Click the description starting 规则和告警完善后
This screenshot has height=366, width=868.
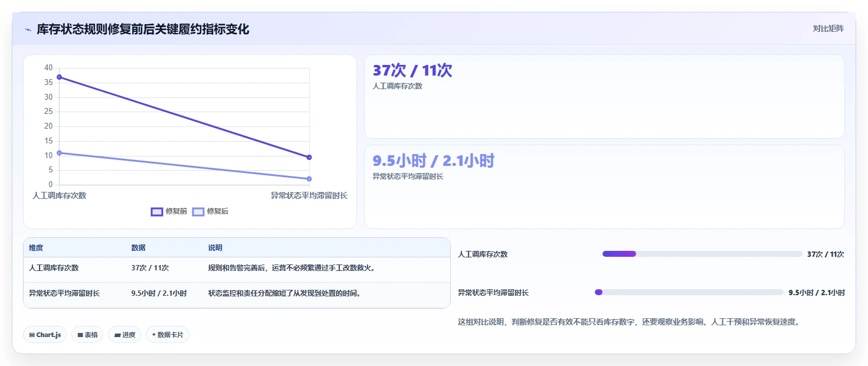pyautogui.click(x=292, y=268)
